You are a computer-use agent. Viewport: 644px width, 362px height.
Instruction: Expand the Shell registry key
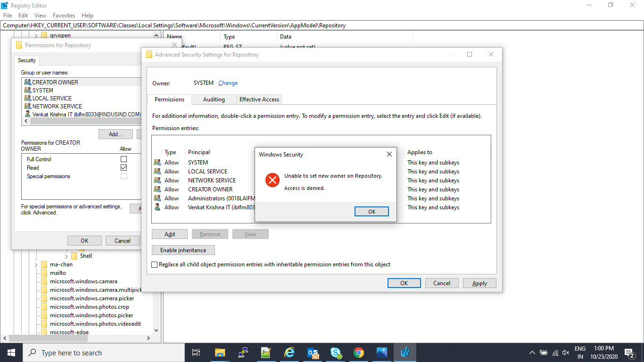(66, 256)
